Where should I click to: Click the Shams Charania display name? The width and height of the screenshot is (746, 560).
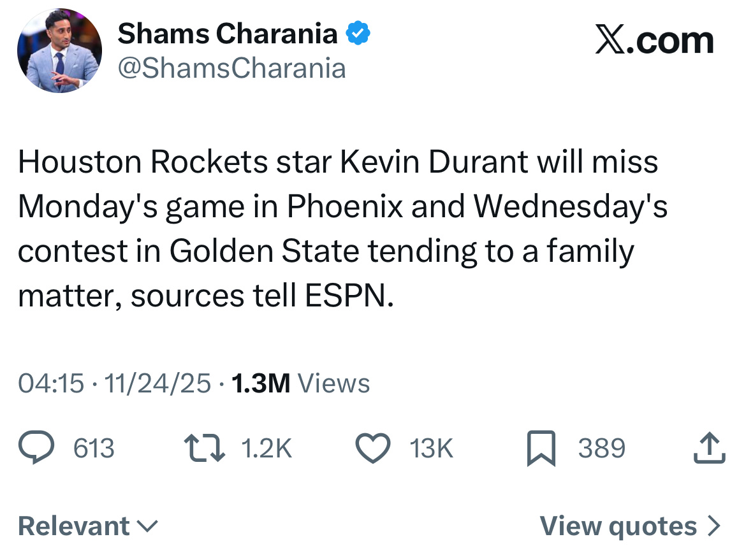[x=227, y=34]
